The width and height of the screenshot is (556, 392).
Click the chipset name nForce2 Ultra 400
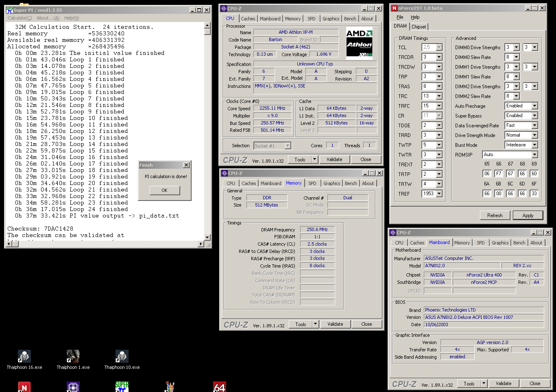pos(484,275)
